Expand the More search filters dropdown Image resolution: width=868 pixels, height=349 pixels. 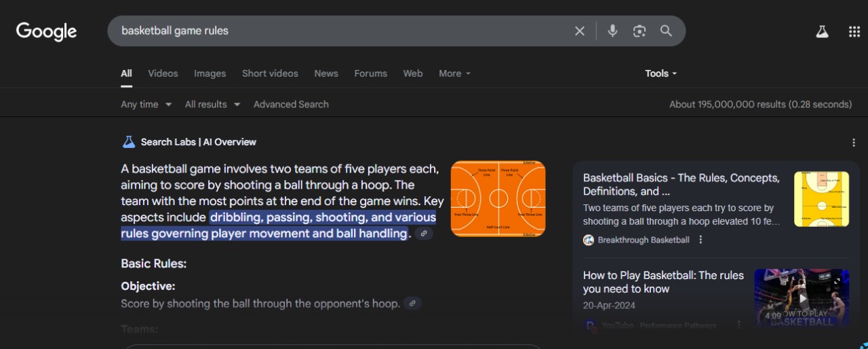(454, 73)
